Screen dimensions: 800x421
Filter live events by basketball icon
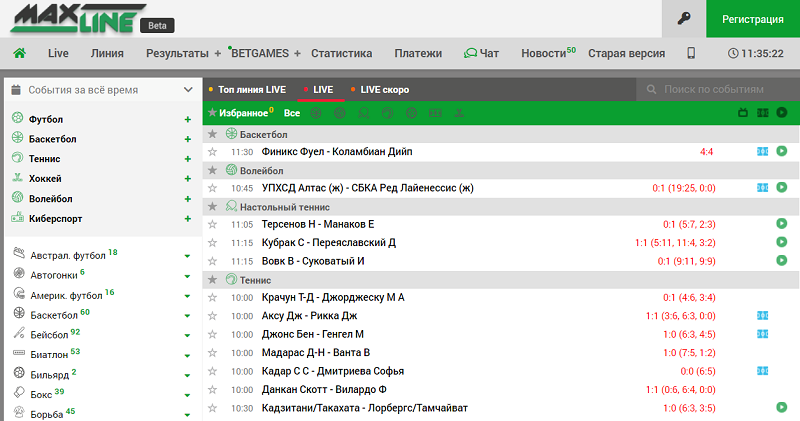coord(316,113)
